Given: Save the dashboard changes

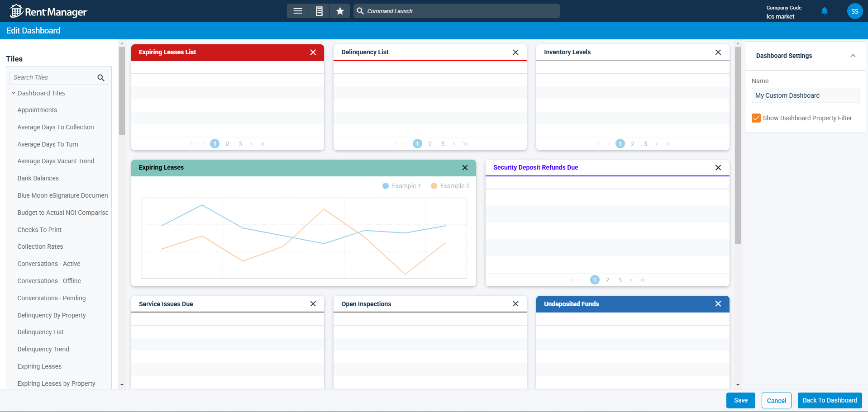Looking at the screenshot, I should click(x=740, y=400).
